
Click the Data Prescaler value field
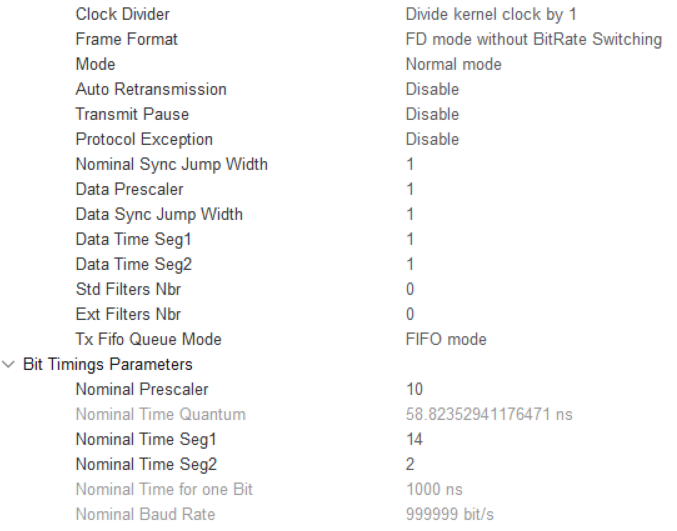click(410, 189)
